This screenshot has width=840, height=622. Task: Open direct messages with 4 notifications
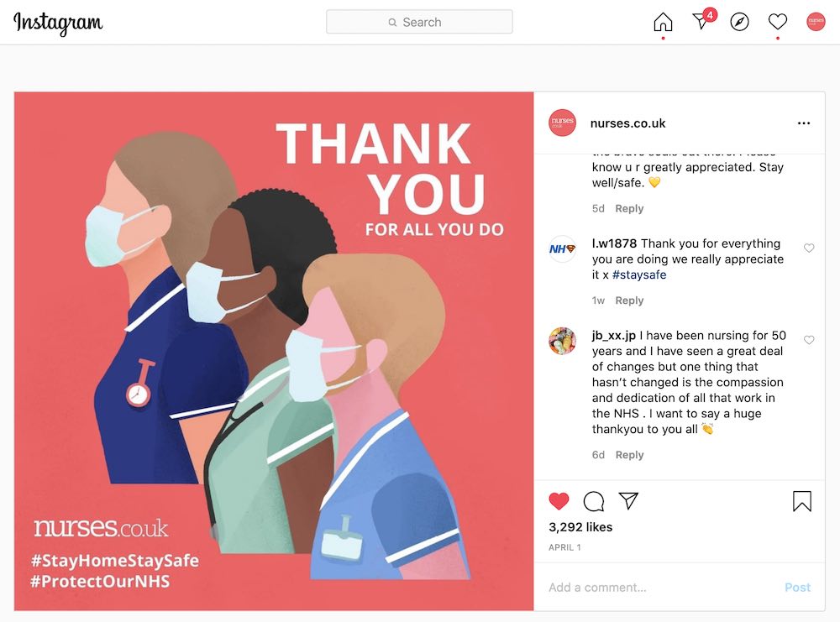pos(703,20)
